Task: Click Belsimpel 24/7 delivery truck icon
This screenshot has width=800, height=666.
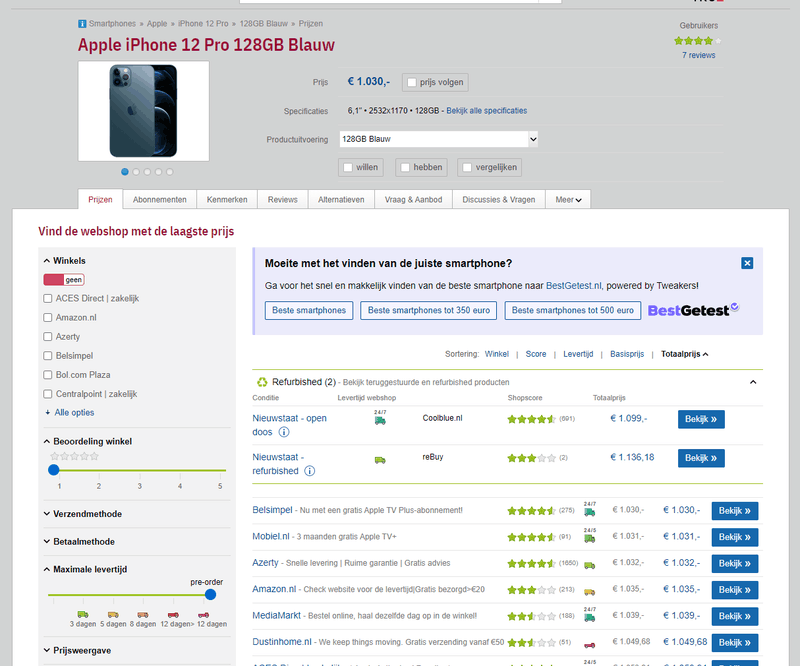Action: [x=590, y=509]
